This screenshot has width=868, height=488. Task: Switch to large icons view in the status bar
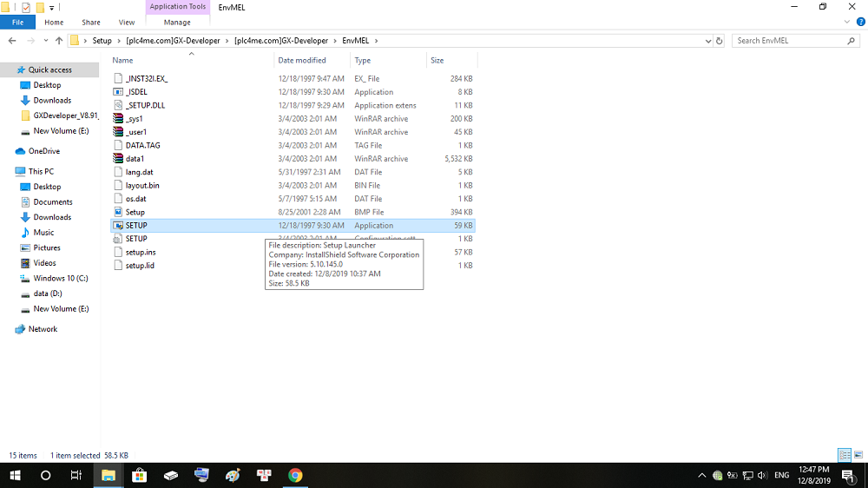click(858, 455)
